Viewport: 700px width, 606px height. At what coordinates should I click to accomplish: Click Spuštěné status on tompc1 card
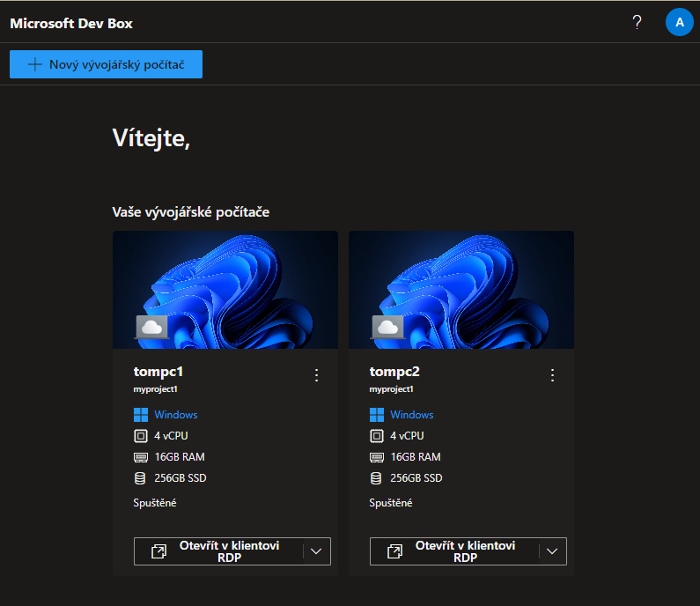click(155, 503)
